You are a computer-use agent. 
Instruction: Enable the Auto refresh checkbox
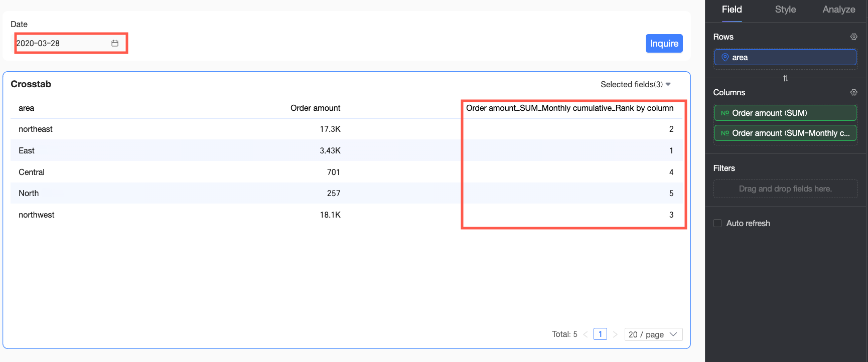point(717,223)
